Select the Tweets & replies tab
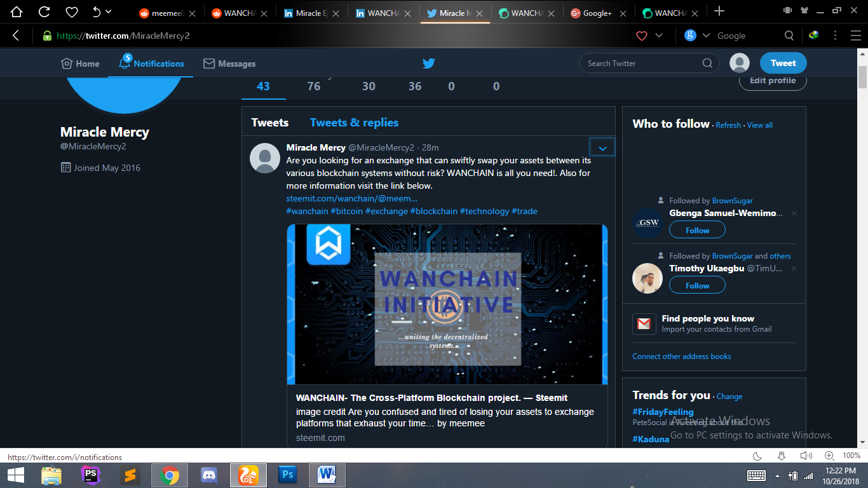Image resolution: width=868 pixels, height=488 pixels. tap(355, 123)
